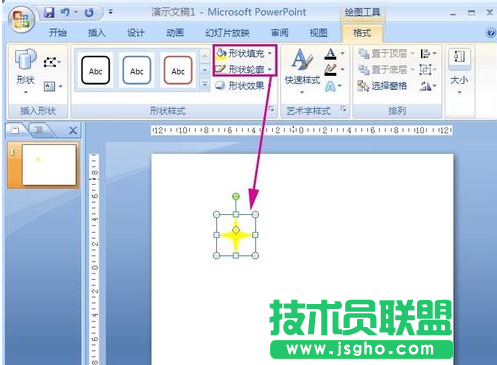Click the text outline pen icon
497x365 pixels.
click(x=330, y=69)
